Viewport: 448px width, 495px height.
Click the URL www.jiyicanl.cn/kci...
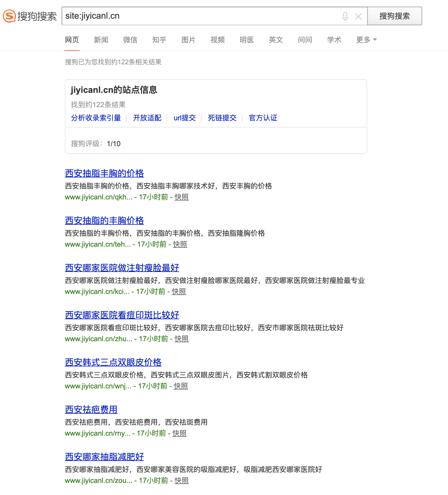[97, 291]
